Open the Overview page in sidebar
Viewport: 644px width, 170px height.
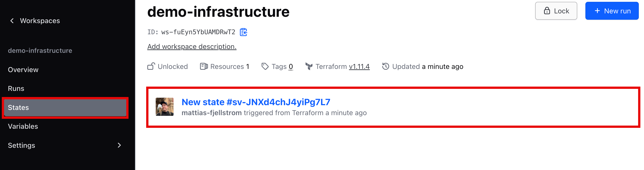click(23, 70)
